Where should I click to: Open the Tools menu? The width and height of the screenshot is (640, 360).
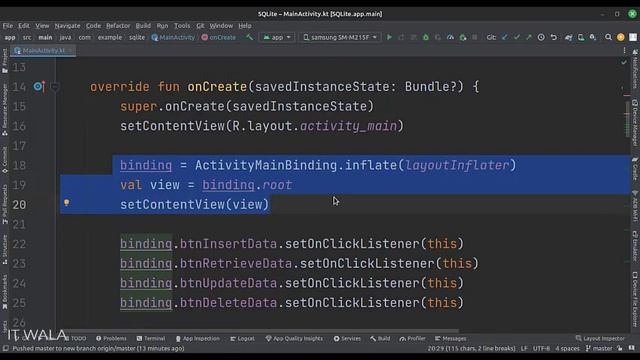[182, 26]
